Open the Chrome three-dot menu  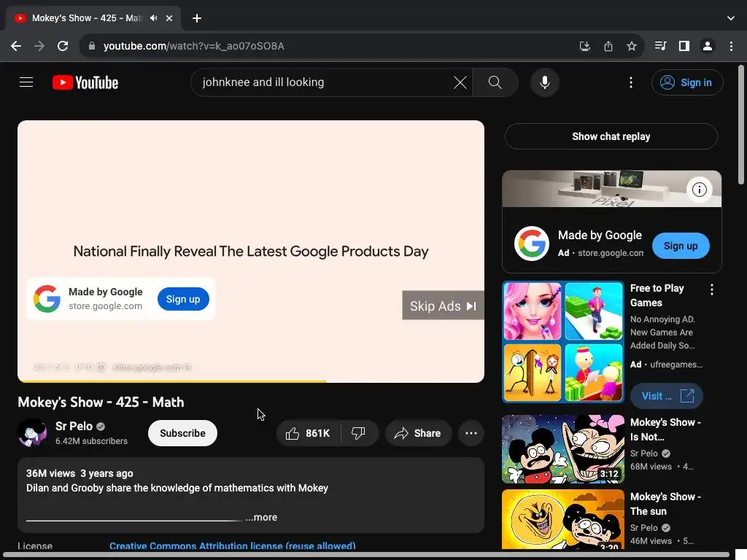731,46
